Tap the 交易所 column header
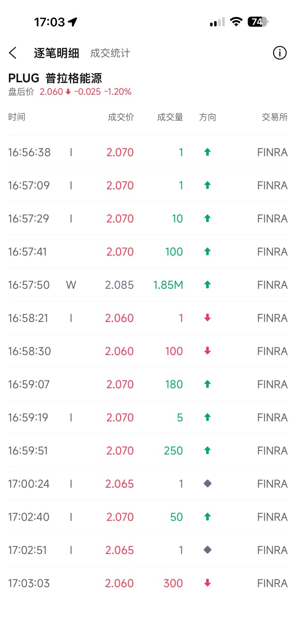The image size is (296, 644). click(x=274, y=117)
